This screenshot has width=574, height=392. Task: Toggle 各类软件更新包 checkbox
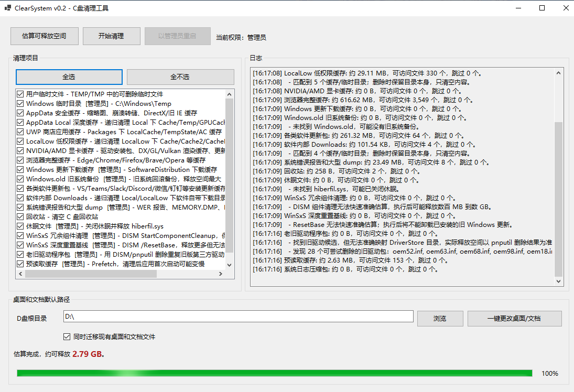tap(20, 189)
